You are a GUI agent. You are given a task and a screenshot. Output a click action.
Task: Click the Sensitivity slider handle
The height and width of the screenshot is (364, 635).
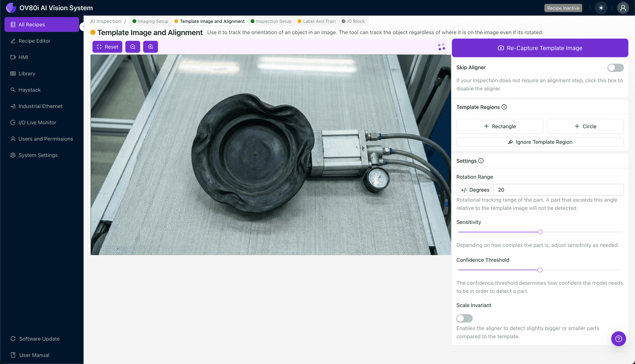540,232
